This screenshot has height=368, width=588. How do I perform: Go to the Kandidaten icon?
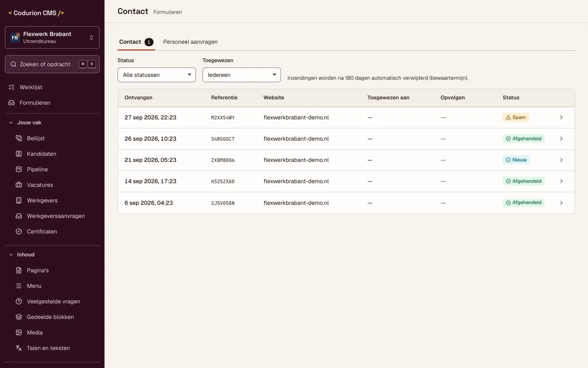[x=19, y=154]
